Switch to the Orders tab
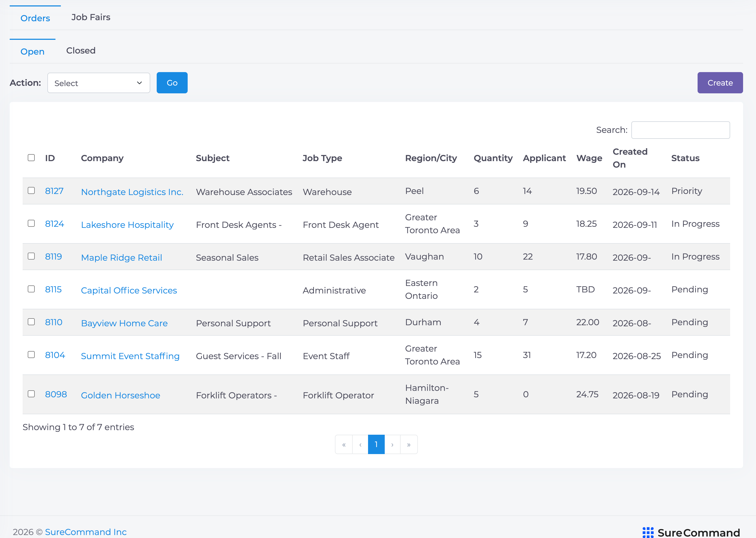The height and width of the screenshot is (538, 756). click(x=35, y=18)
